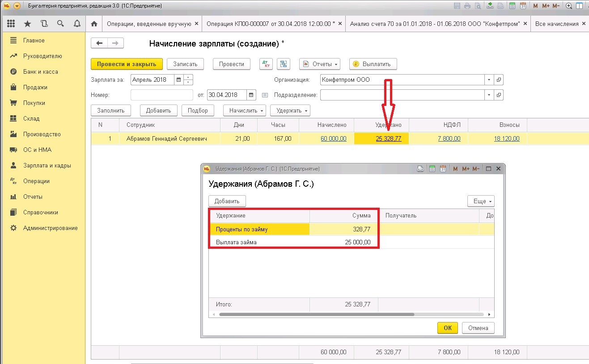589x364 pixels.
Task: Click the НДФЛ amount 7 800,00 link
Action: [449, 138]
